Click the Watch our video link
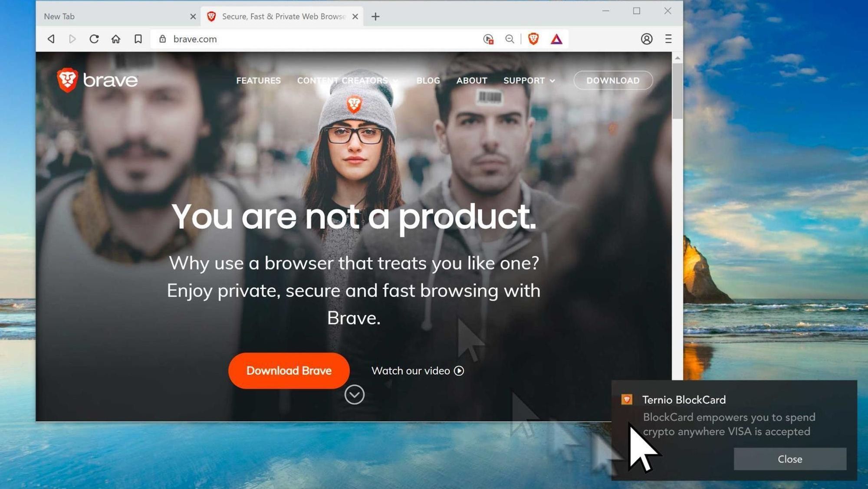Image resolution: width=868 pixels, height=489 pixels. tap(418, 371)
